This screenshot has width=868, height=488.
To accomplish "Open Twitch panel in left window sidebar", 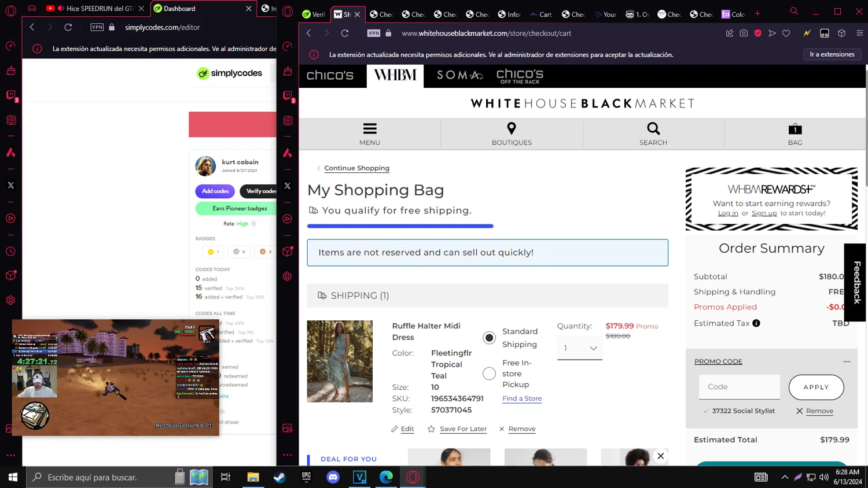I will tap(10, 95).
